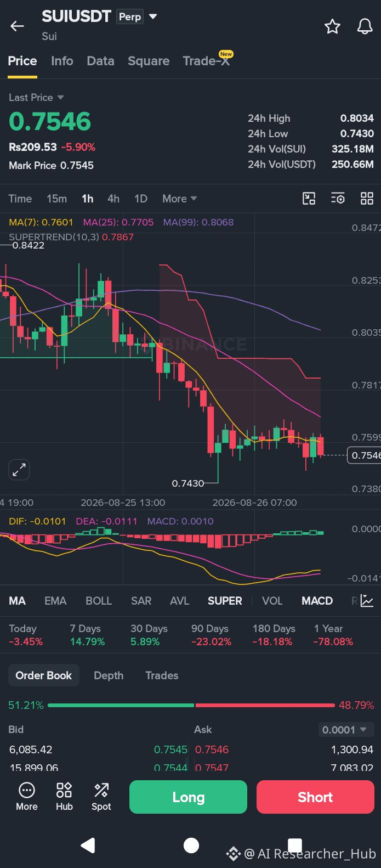Viewport: 381px width, 868px height.
Task: Click ask price 0.7546
Action: pos(212,749)
